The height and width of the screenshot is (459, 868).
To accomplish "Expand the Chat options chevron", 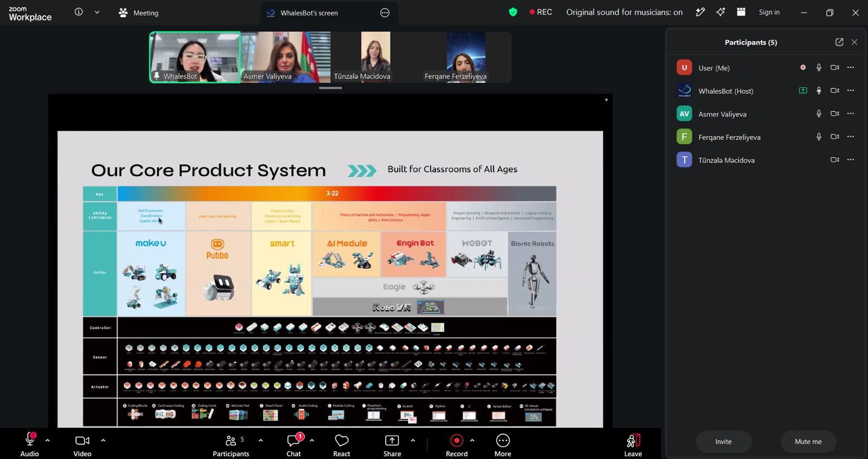I will click(x=312, y=441).
